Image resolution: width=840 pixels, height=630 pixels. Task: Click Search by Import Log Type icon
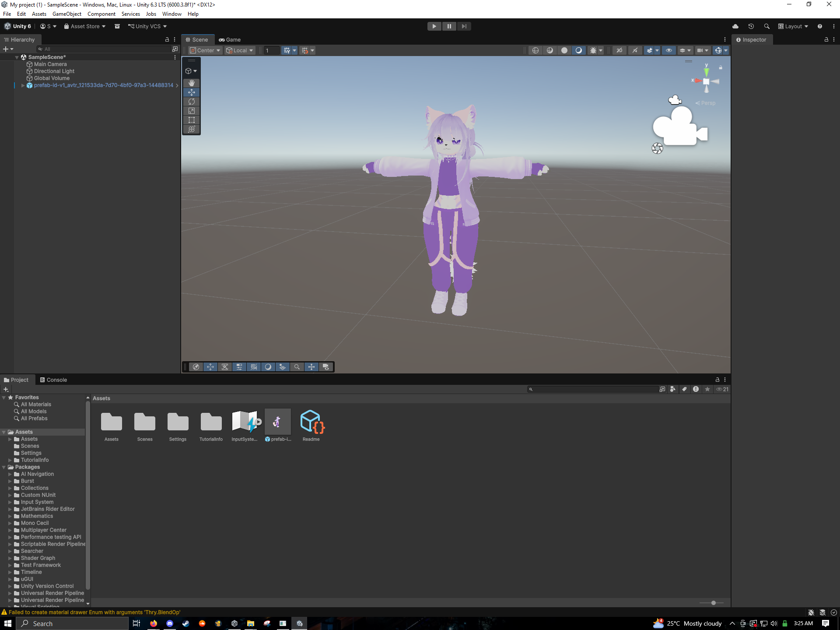click(x=696, y=389)
